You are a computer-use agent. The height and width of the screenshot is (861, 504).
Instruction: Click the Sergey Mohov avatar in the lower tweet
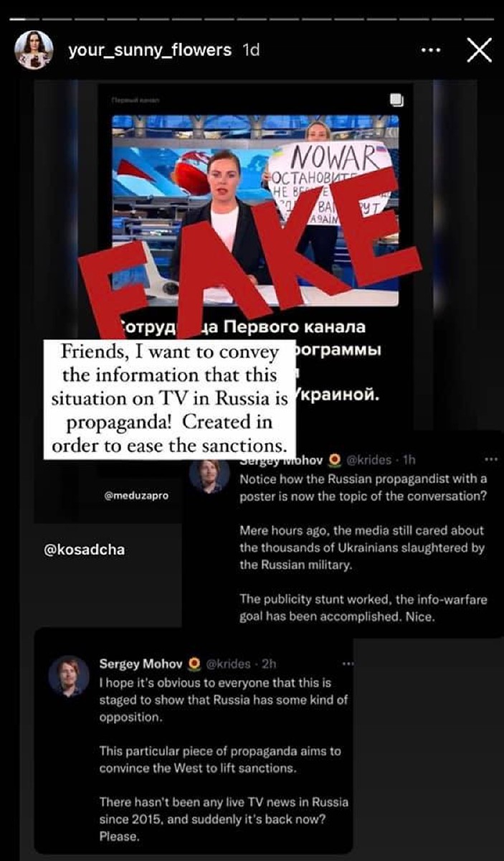point(68,676)
